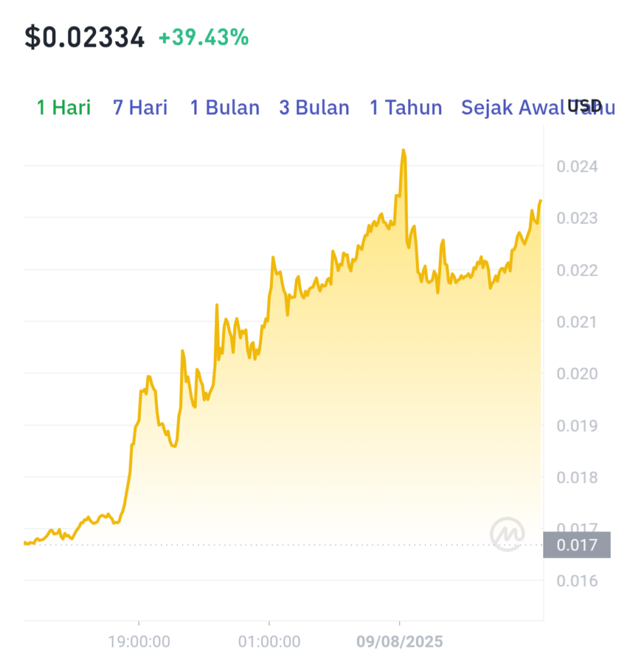Image resolution: width=644 pixels, height=665 pixels.
Task: Show the 1 Tahun price history
Action: (x=406, y=107)
